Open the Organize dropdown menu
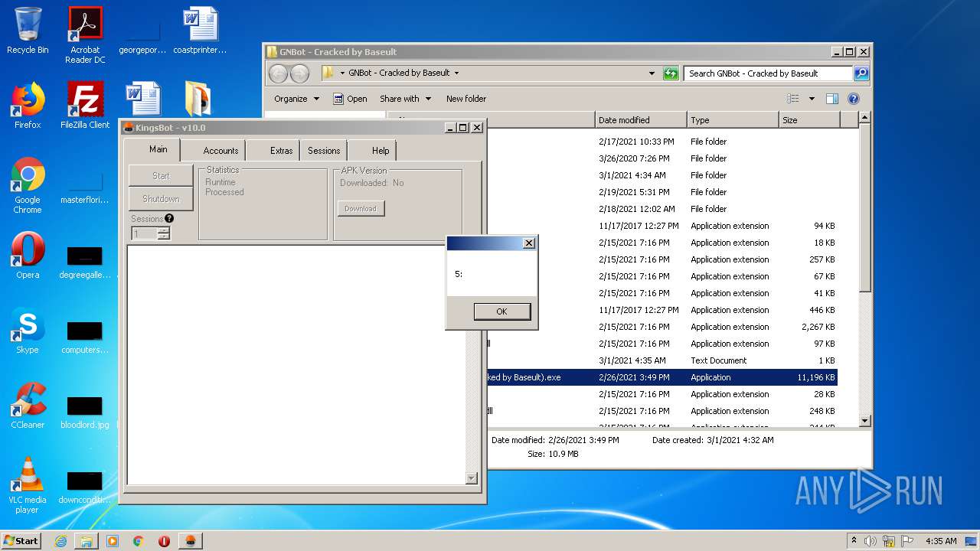The height and width of the screenshot is (551, 980). 297,99
